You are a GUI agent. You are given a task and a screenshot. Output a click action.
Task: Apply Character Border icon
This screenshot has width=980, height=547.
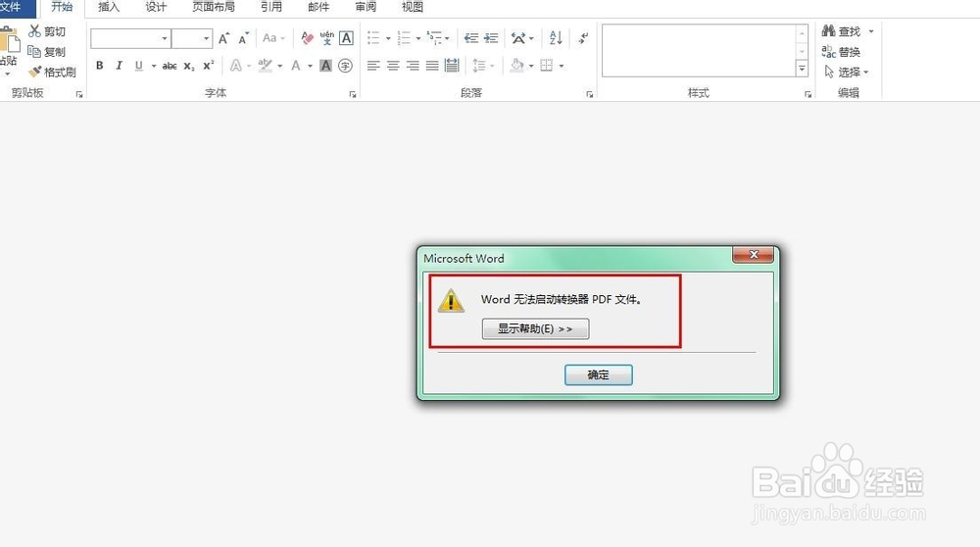346,38
